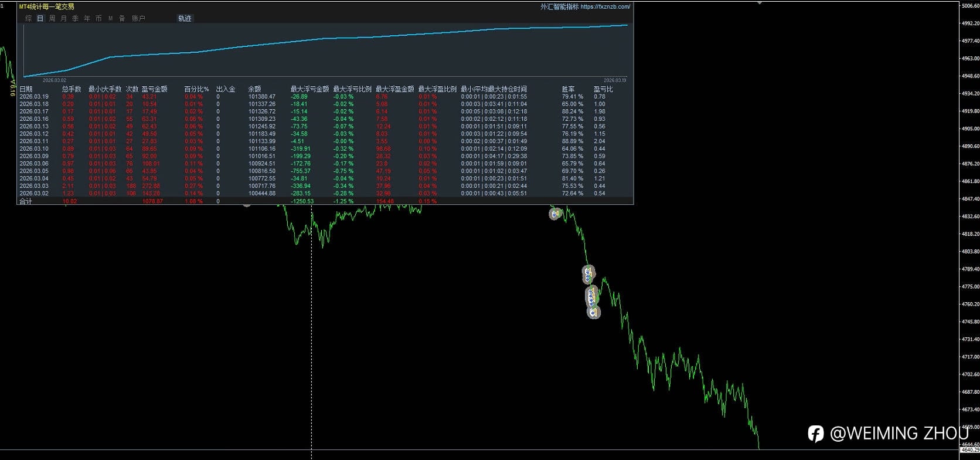Click the total profit amount 1078.87
The height and width of the screenshot is (460, 980).
[x=152, y=201]
